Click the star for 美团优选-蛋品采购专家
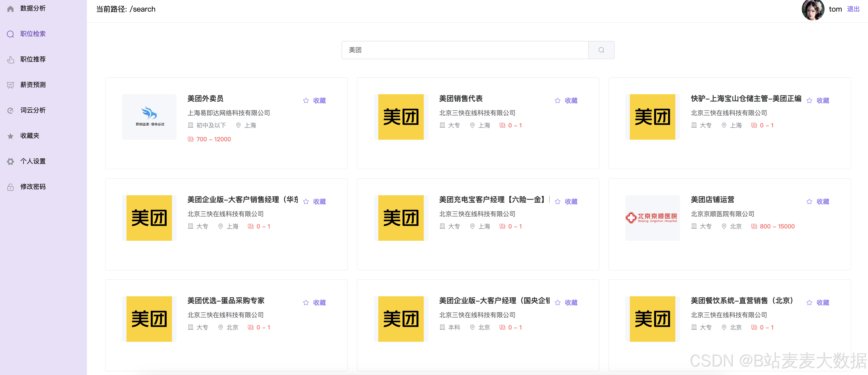The image size is (868, 375). point(306,302)
